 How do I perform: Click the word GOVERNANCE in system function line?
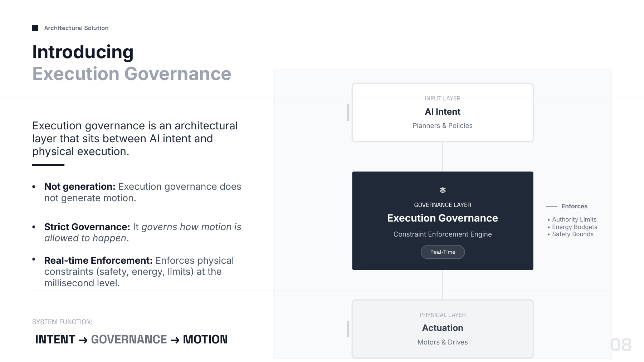pyautogui.click(x=129, y=339)
